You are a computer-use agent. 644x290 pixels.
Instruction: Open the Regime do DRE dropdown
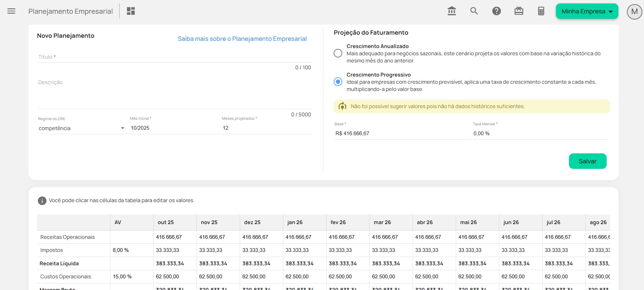pos(82,128)
